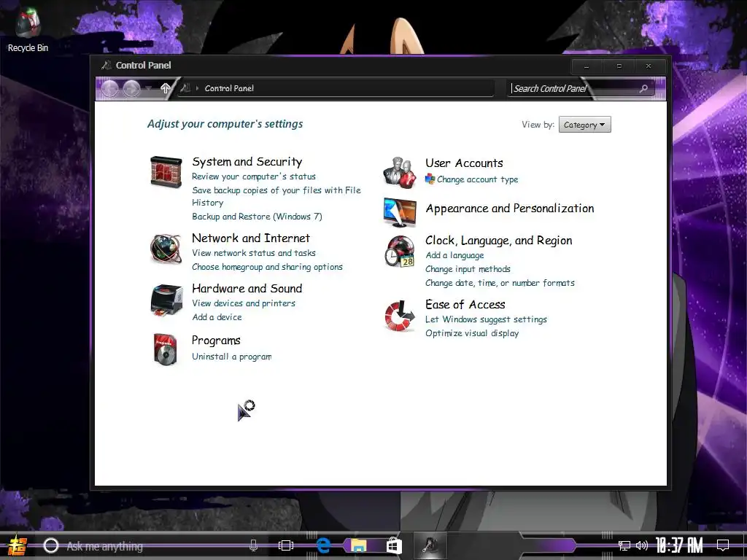Open the Programs heading
Image resolution: width=747 pixels, height=560 pixels.
216,341
